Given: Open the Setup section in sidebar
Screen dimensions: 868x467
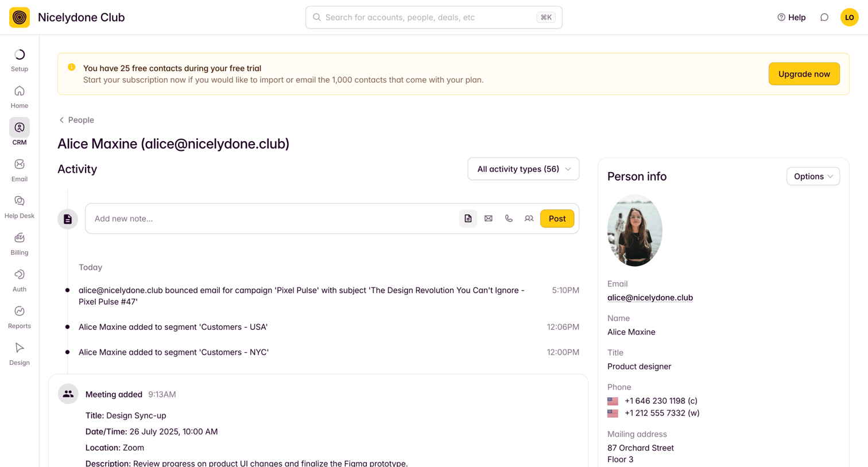Looking at the screenshot, I should (x=20, y=60).
